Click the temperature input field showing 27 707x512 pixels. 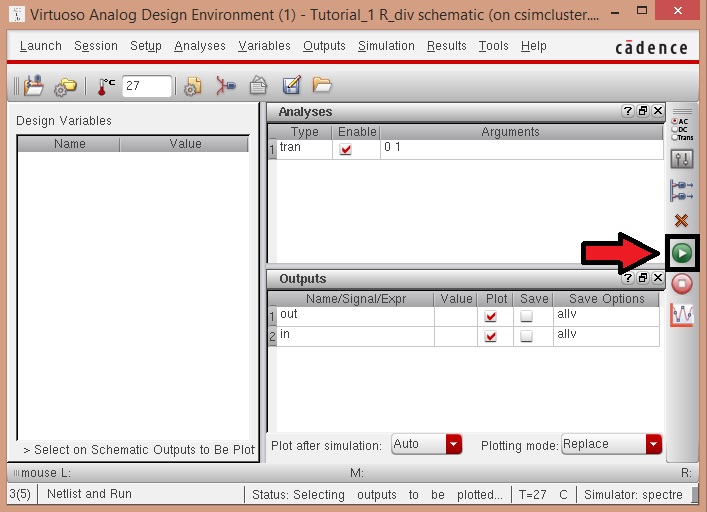pos(146,87)
